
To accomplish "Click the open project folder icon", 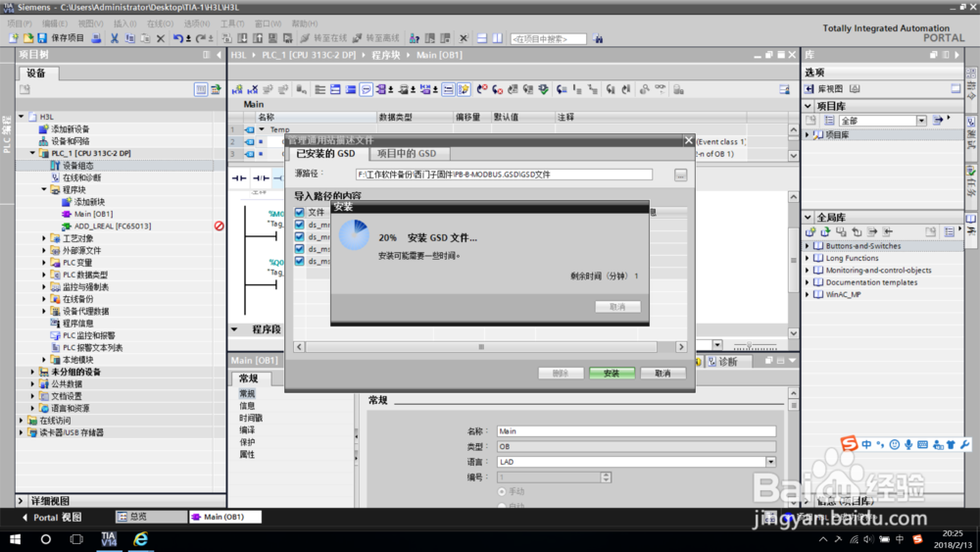I will pyautogui.click(x=28, y=39).
